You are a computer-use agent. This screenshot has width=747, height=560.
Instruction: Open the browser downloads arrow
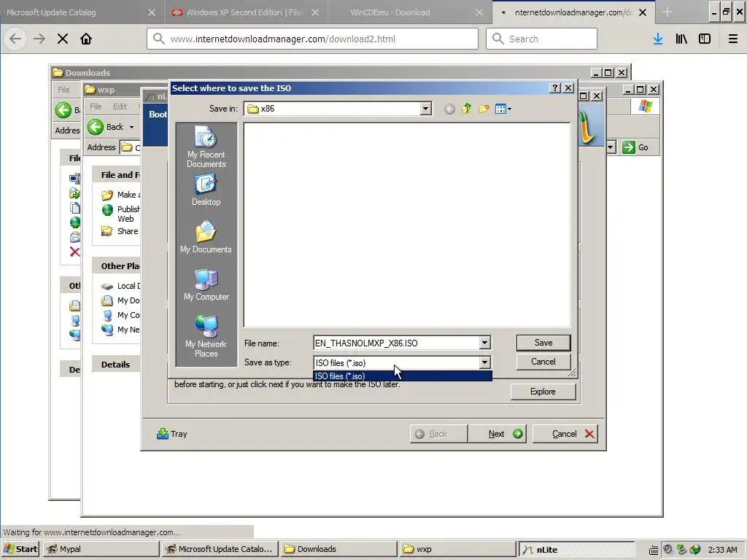[x=658, y=39]
